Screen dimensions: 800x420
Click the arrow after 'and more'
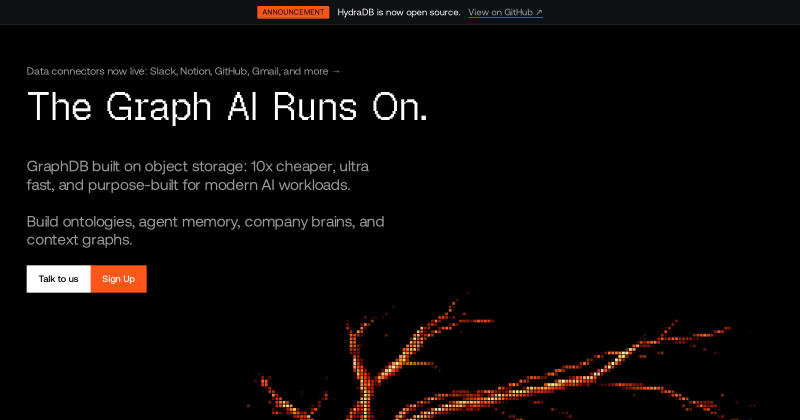336,71
